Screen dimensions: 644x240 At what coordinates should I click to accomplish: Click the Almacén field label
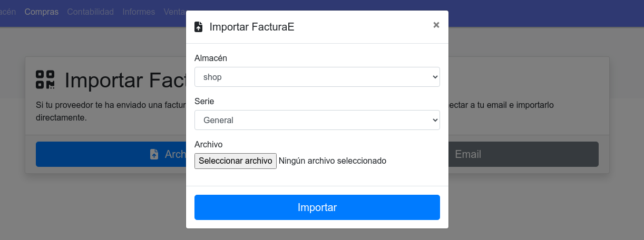pos(211,58)
